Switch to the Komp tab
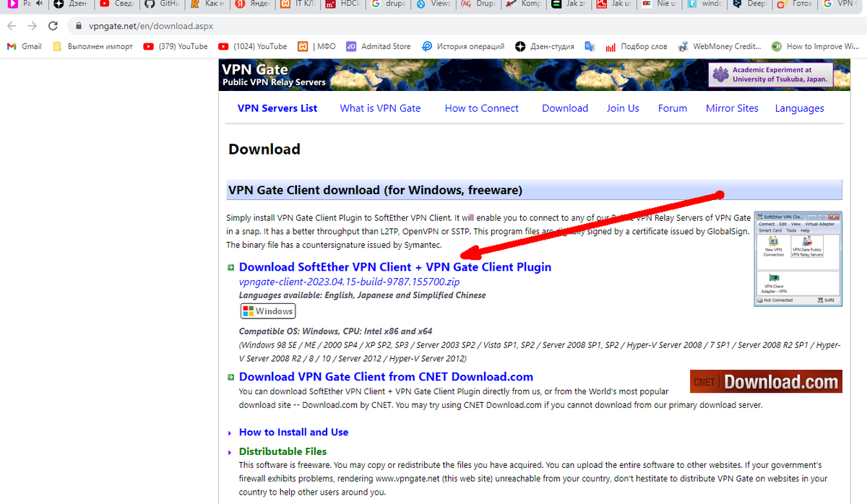This screenshot has height=504, width=867. [525, 4]
